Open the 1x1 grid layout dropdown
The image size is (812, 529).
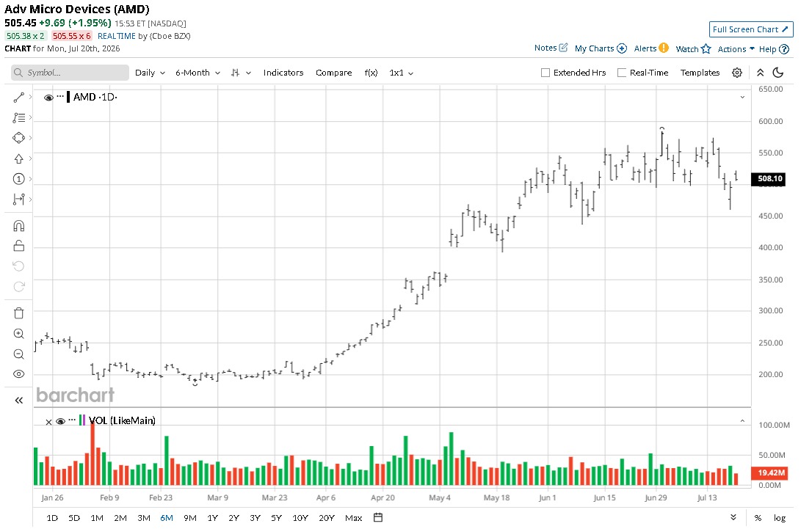[x=402, y=73]
